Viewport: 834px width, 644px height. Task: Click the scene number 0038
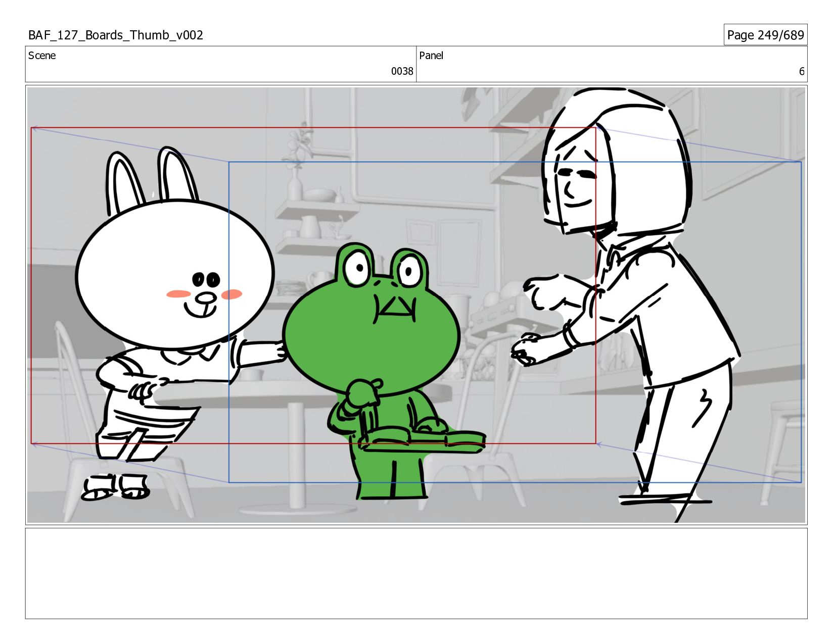402,71
